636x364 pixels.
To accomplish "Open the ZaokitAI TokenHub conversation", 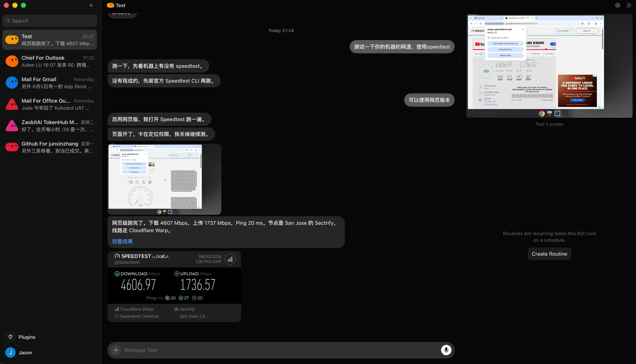I will click(50, 125).
